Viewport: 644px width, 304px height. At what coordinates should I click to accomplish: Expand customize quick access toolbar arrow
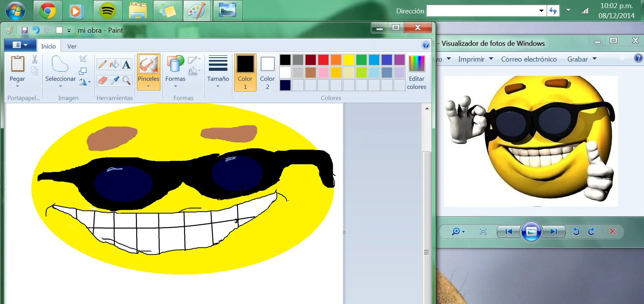pos(69,30)
